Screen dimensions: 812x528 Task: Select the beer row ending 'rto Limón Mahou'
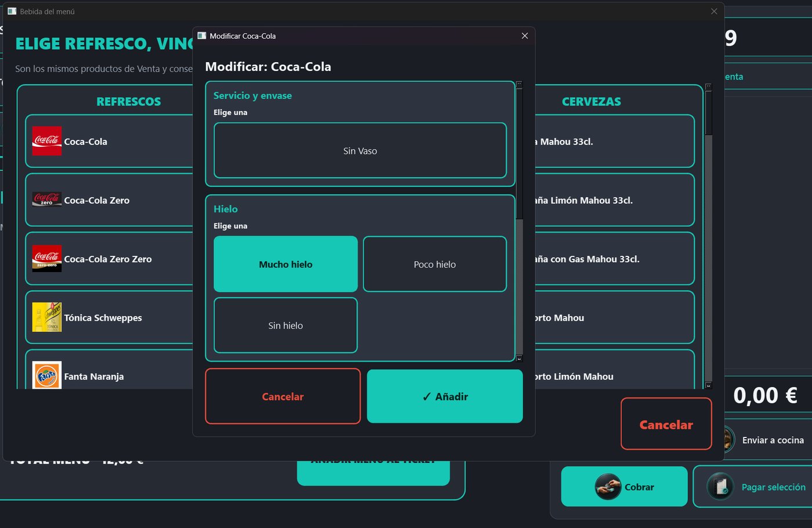click(x=614, y=370)
